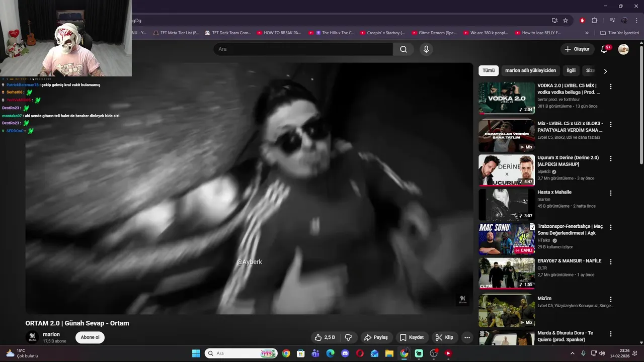Image resolution: width=644 pixels, height=362 pixels.
Task: Open Mix - LVBEL C5 x UZI thumbnail
Action: (507, 135)
